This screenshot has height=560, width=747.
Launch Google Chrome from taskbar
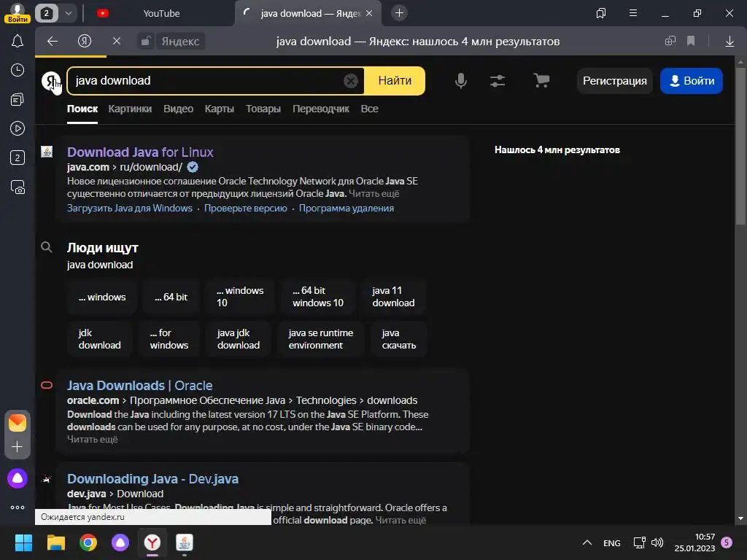(88, 542)
